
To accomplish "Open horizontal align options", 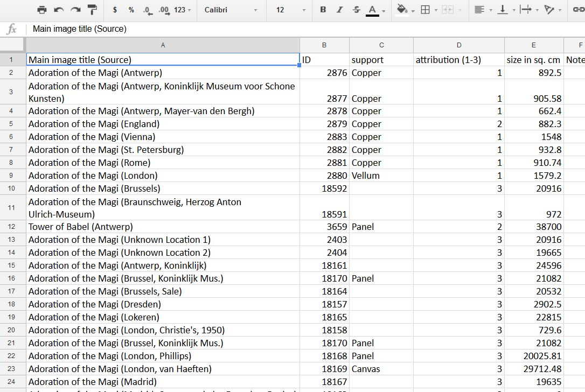I will point(479,10).
